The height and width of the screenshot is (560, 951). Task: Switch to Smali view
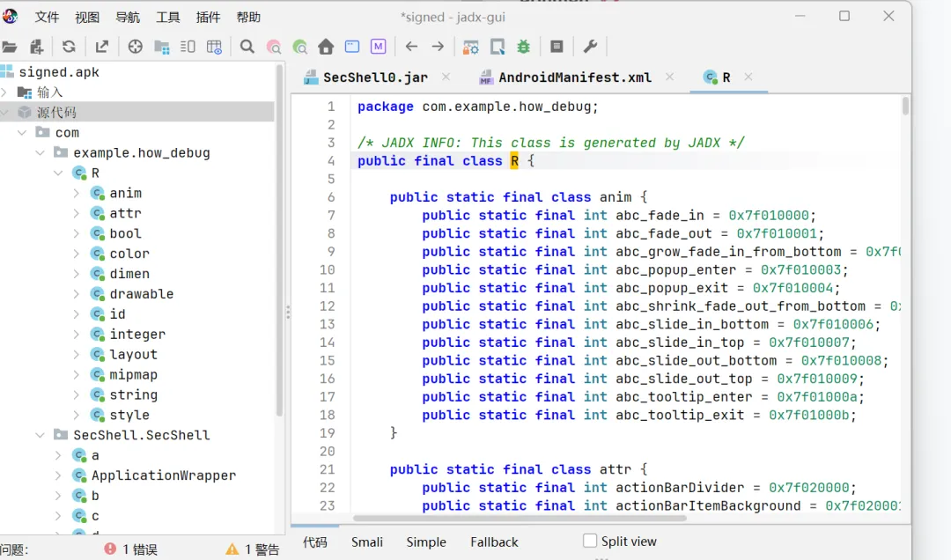click(367, 542)
